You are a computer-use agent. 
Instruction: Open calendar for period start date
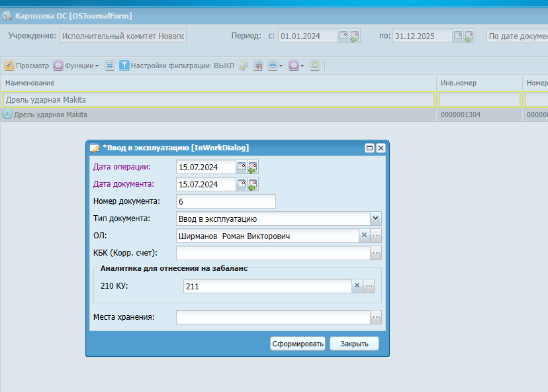click(343, 36)
